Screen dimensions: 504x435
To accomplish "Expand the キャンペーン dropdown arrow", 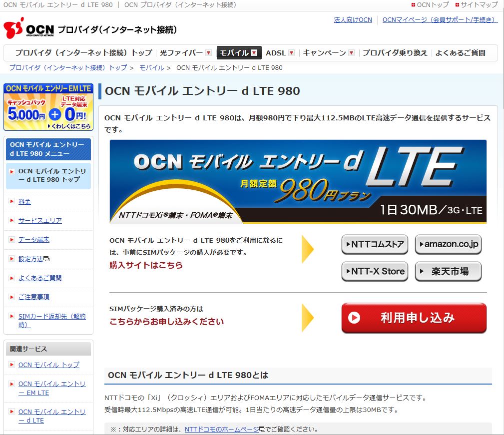I will pos(351,52).
